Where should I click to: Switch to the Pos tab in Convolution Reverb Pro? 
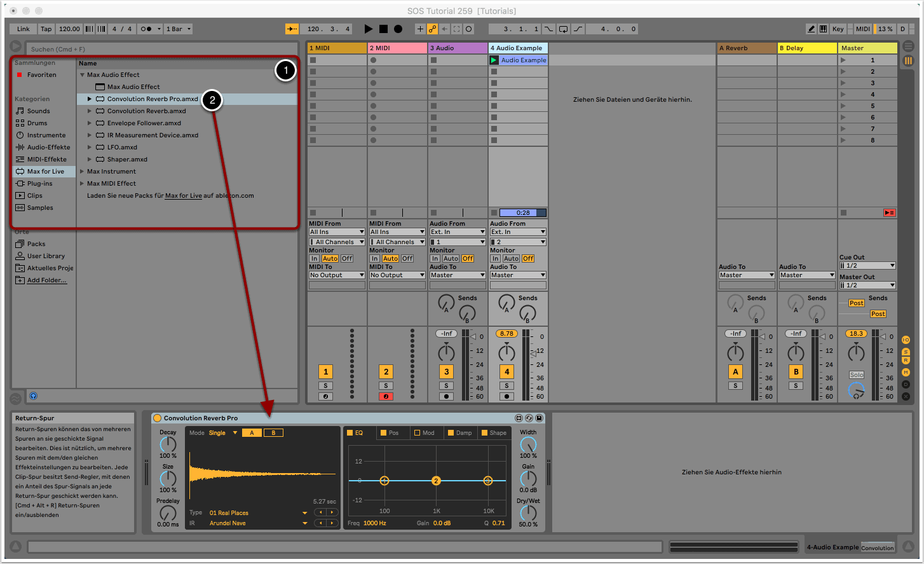pos(392,432)
